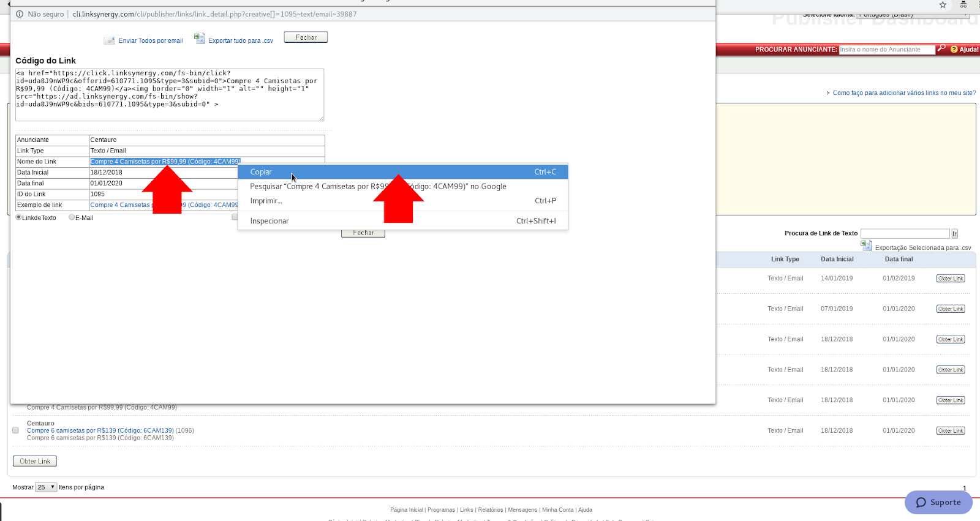The image size is (980, 521).
Task: Click the CSV icon beside Exportação Selecionada
Action: (866, 245)
